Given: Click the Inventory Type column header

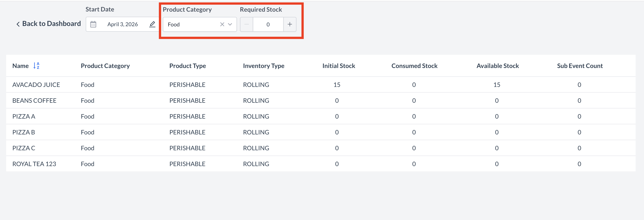Looking at the screenshot, I should (264, 66).
